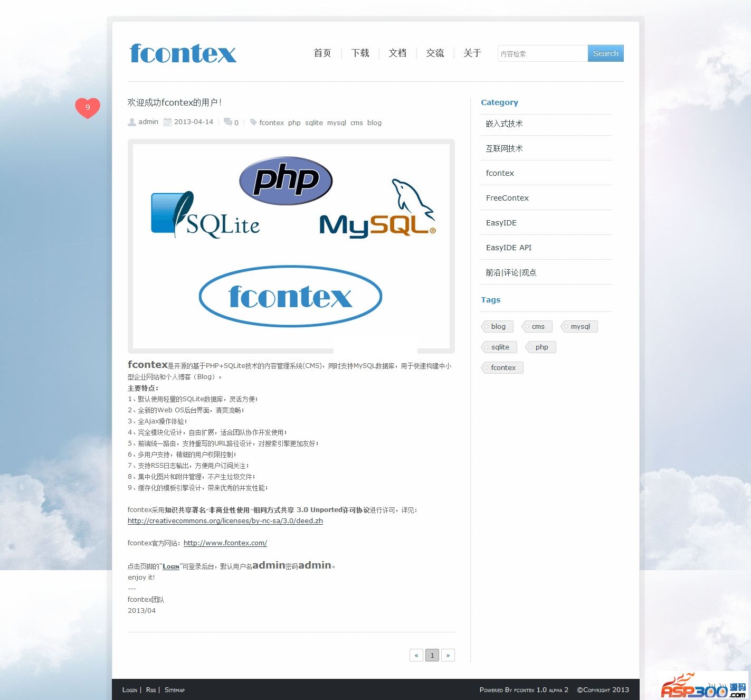Open the 下载 navigation item
Screen dimensions: 751x700
(360, 53)
